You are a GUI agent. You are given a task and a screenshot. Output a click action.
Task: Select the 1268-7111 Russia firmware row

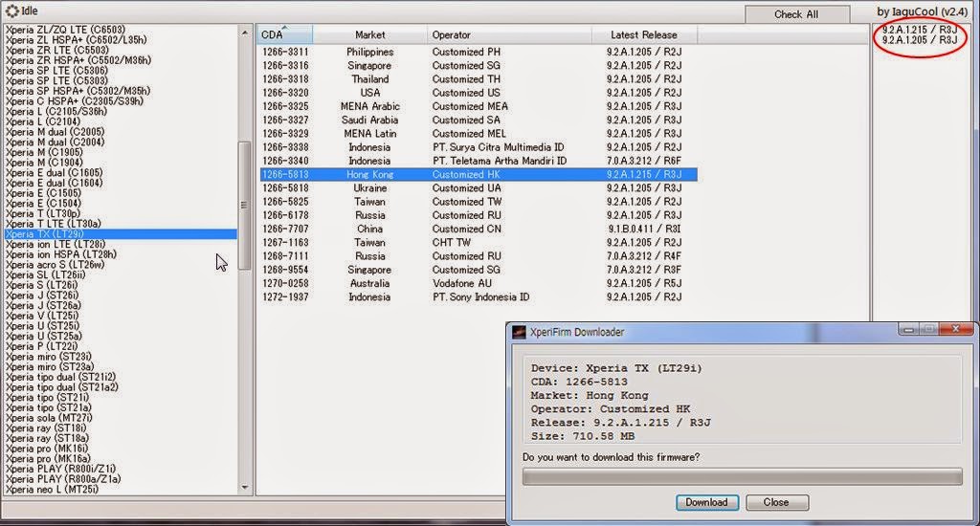click(479, 256)
